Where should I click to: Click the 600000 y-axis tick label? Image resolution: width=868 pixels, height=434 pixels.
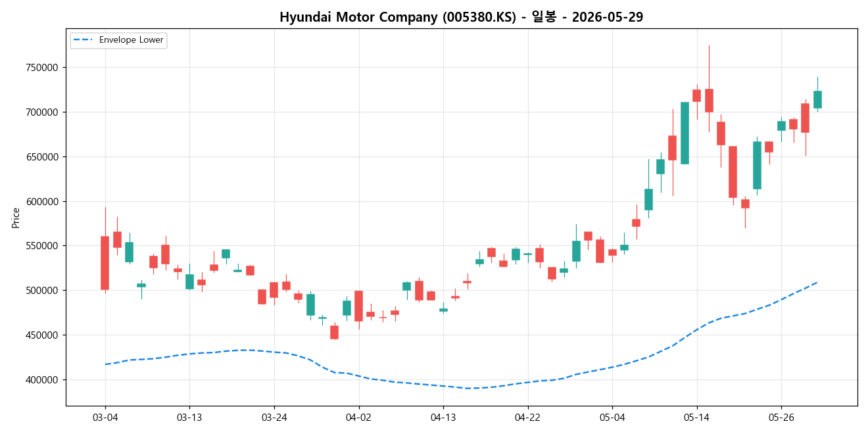click(43, 202)
